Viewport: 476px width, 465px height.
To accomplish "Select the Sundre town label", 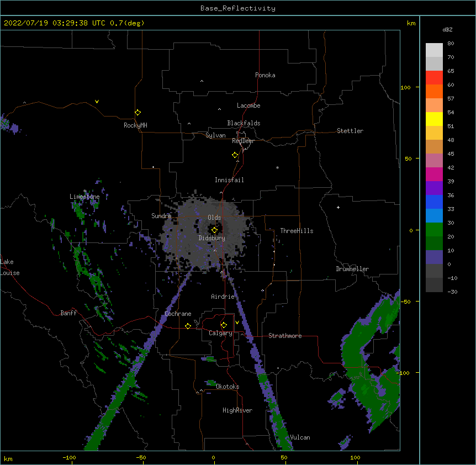I will 161,216.
